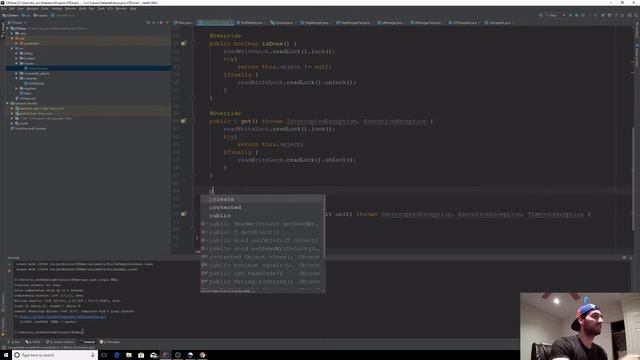The width and height of the screenshot is (640, 360).
Task: Click the override gutter icon beside get(timeout, unit)
Action: pos(183,213)
